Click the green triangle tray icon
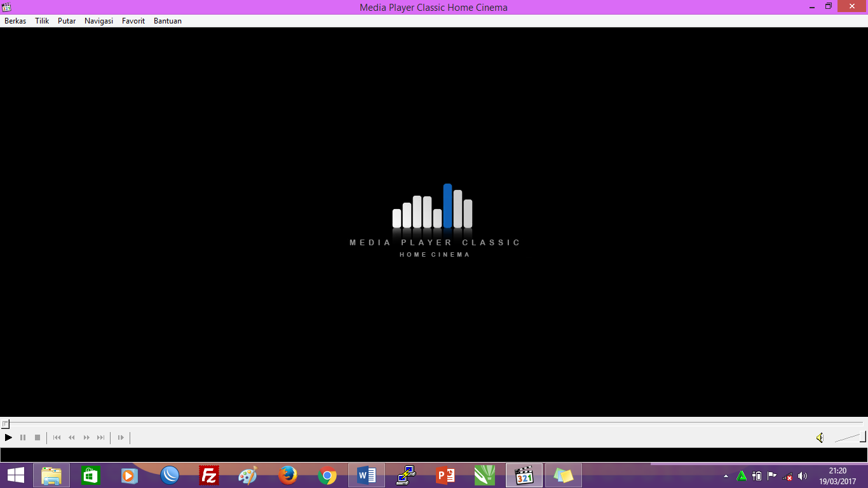868x488 pixels. 742,475
